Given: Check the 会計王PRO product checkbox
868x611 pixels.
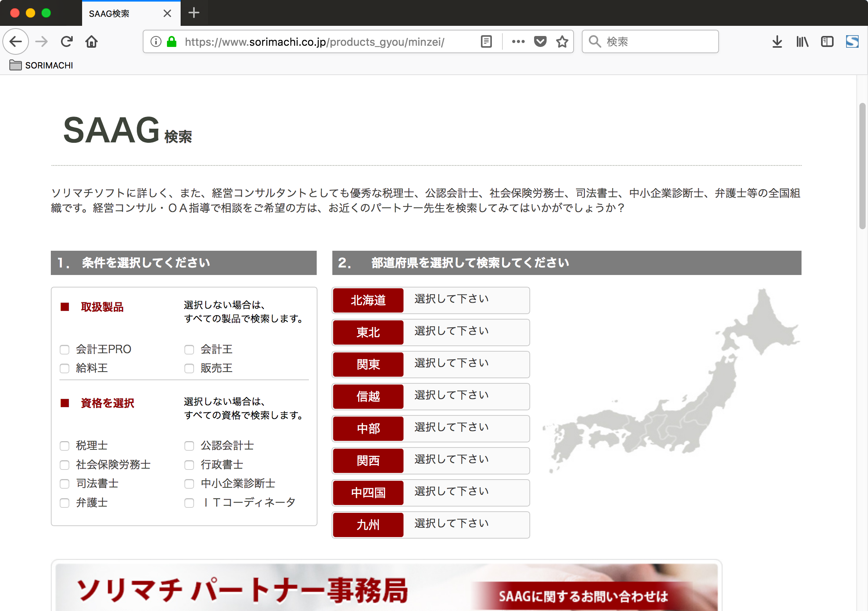Looking at the screenshot, I should click(x=65, y=350).
